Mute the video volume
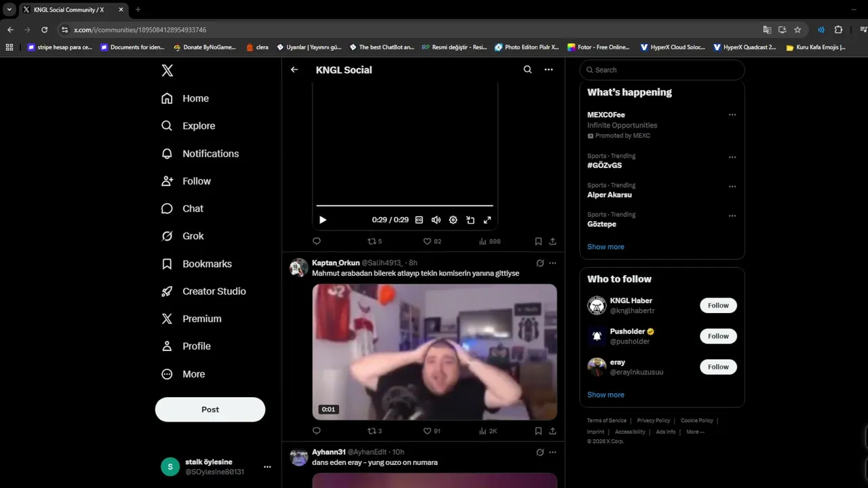 436,220
